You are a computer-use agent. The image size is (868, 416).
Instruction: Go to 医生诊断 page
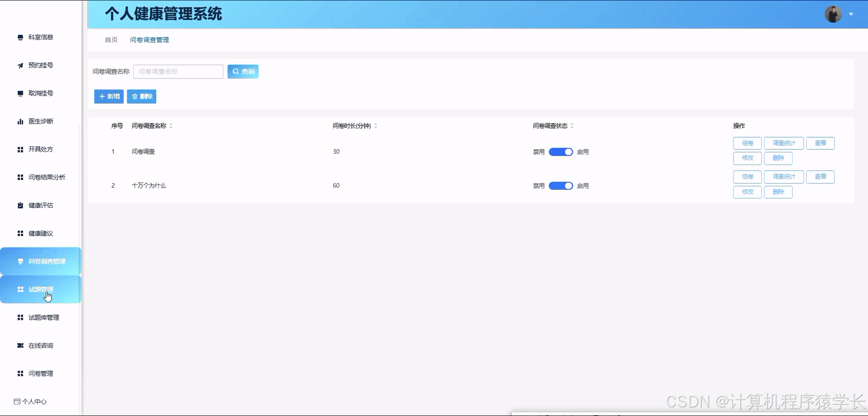coord(41,121)
